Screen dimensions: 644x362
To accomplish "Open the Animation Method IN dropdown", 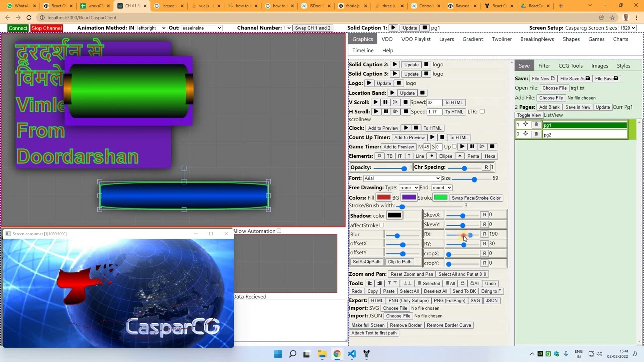I will [151, 28].
